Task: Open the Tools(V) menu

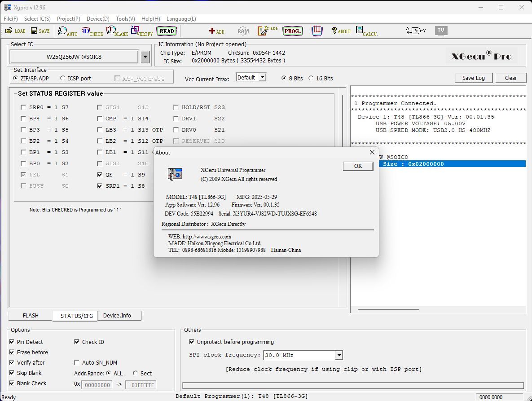Action: click(x=125, y=19)
